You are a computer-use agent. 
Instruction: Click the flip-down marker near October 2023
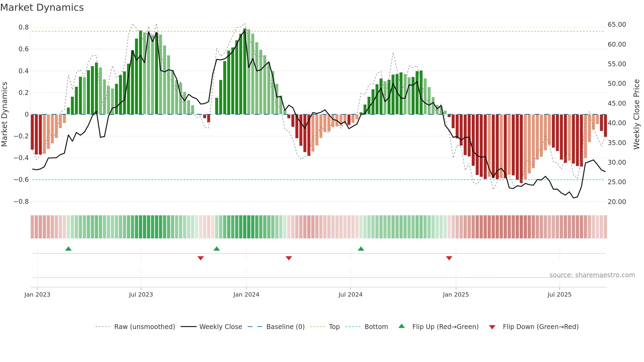click(201, 258)
